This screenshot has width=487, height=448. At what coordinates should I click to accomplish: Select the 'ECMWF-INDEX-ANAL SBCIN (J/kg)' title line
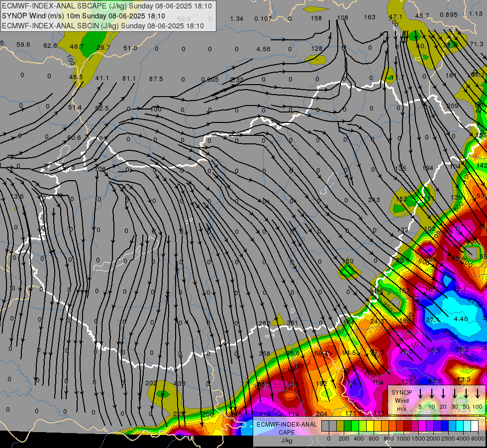click(x=103, y=26)
